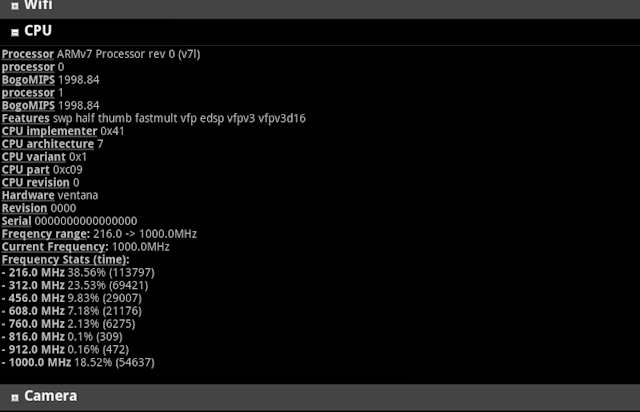Select the 1000.0 MHz stats row
Viewport: 640px width, 412px height.
78,363
